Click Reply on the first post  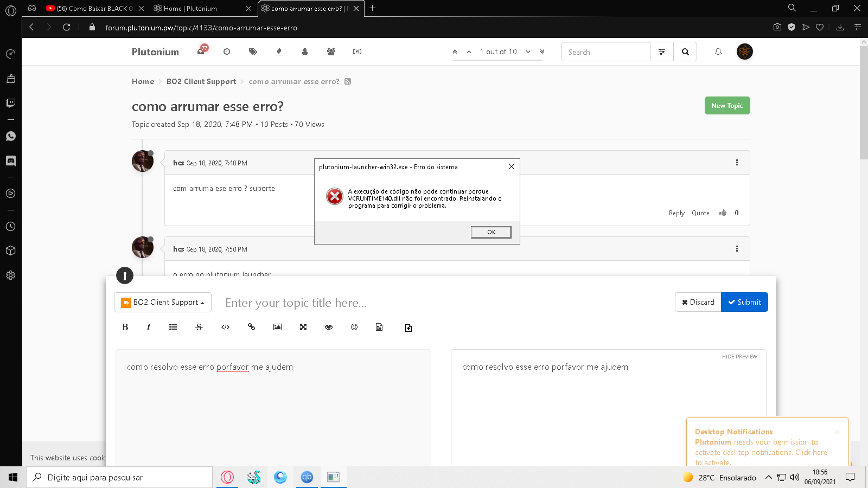pos(676,213)
